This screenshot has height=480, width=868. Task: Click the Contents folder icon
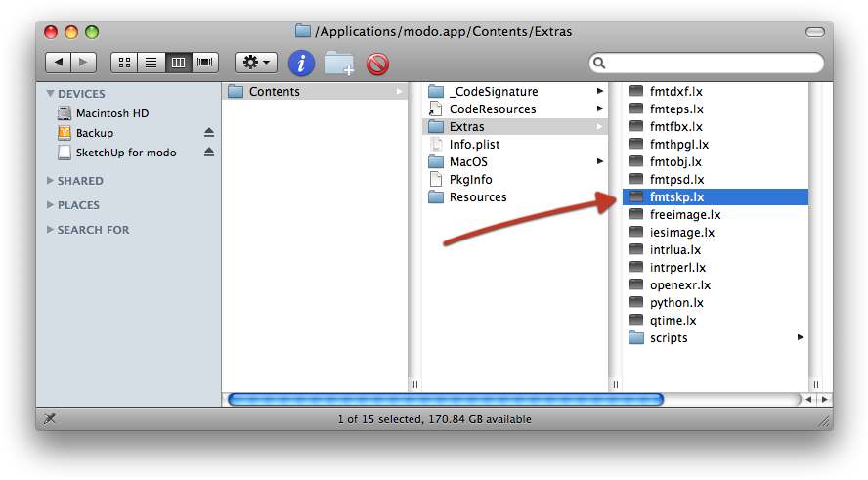click(236, 91)
